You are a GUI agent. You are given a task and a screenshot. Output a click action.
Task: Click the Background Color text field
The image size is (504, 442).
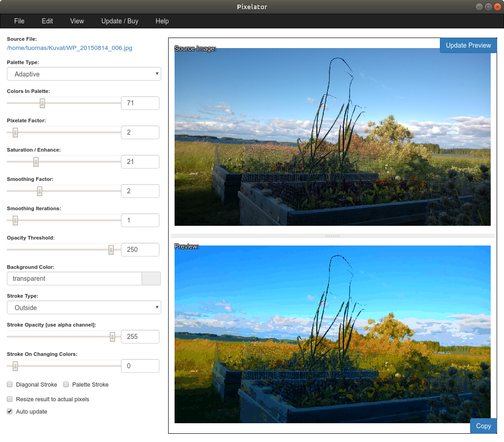74,278
